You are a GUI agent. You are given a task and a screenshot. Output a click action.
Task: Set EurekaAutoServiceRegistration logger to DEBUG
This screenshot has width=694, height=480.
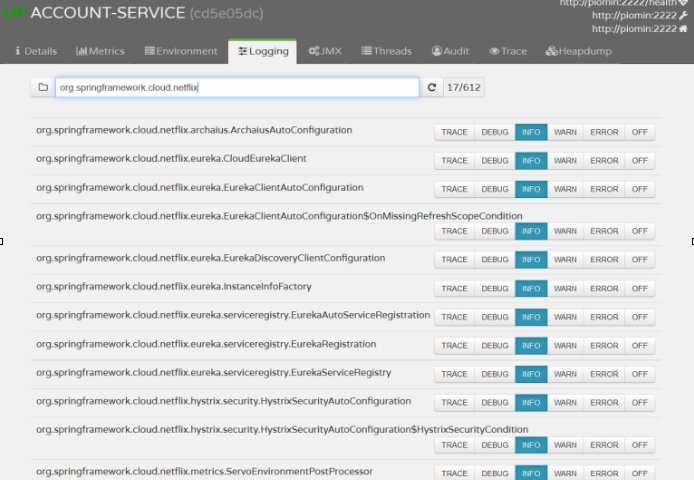pos(495,317)
